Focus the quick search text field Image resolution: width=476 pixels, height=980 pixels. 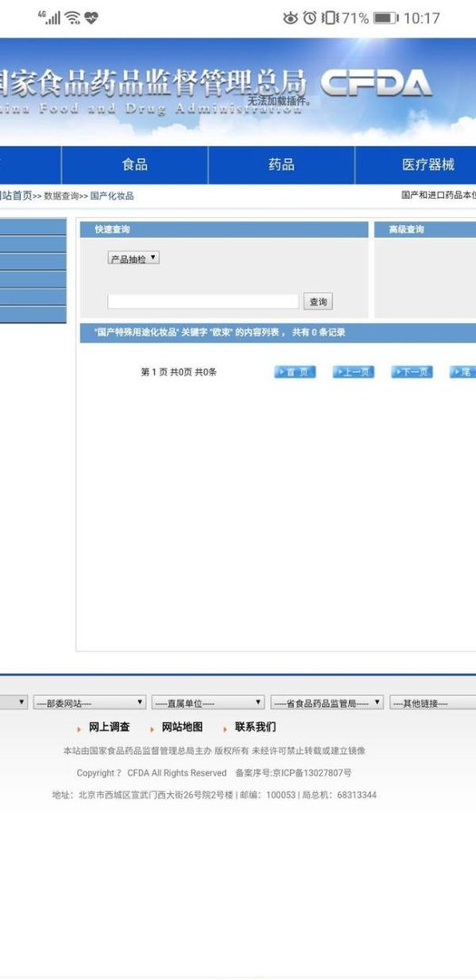[204, 302]
